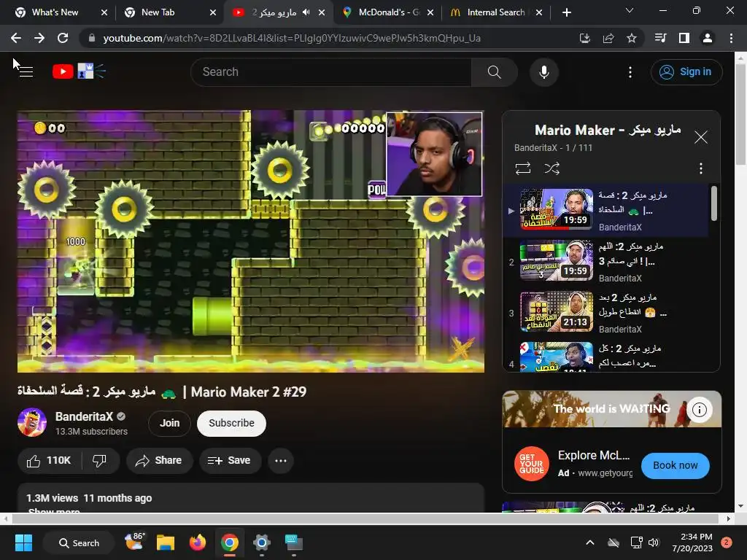
Task: Click the video player area
Action: pyautogui.click(x=251, y=241)
